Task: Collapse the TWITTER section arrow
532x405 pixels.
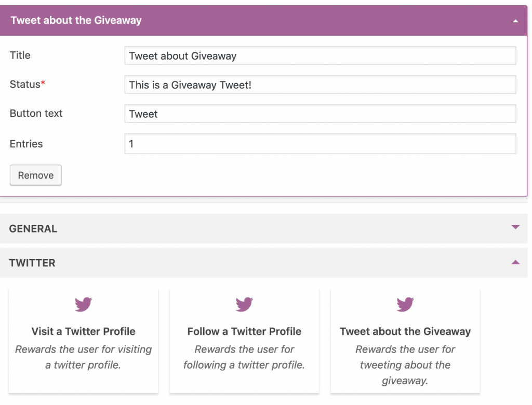Action: [515, 262]
